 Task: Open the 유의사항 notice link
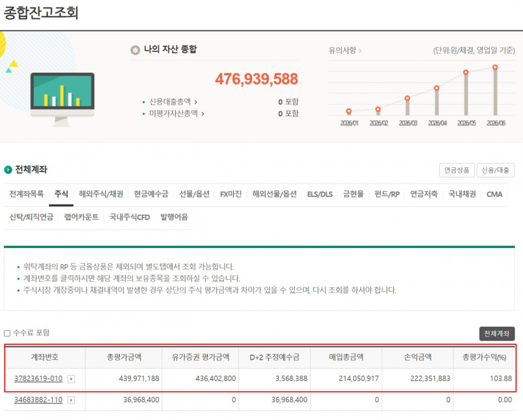(x=345, y=50)
